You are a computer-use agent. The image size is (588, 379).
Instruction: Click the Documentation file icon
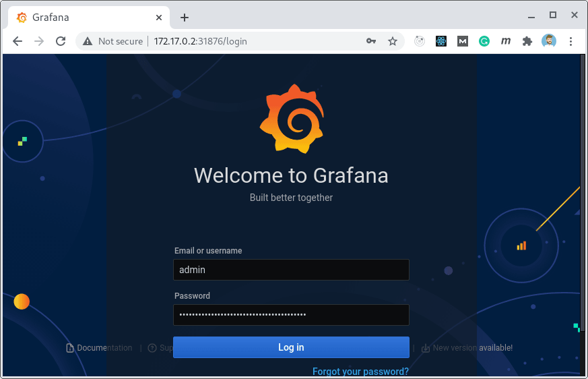coord(70,348)
